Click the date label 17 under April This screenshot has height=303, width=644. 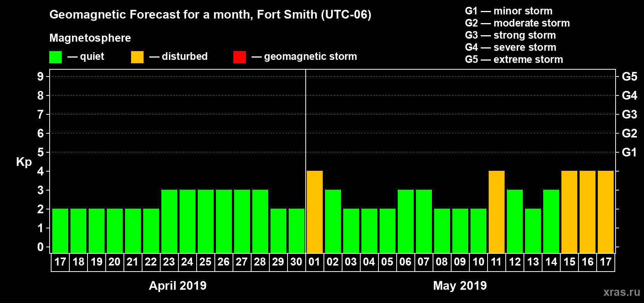tap(60, 262)
